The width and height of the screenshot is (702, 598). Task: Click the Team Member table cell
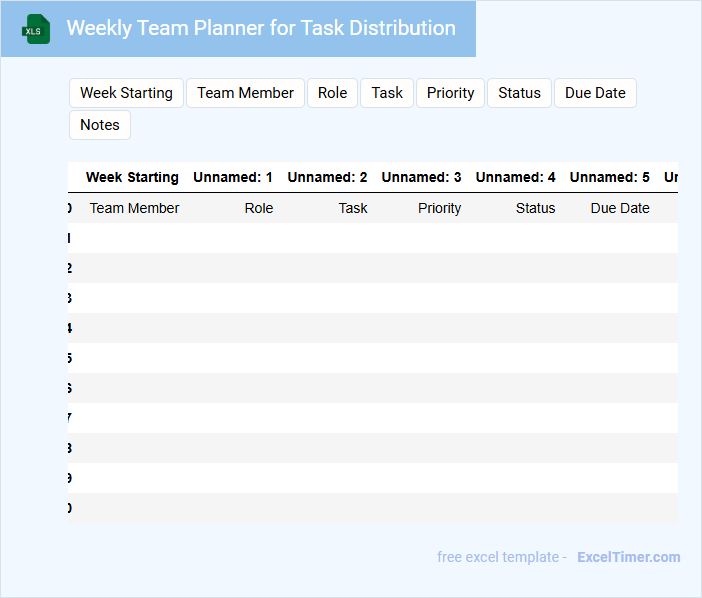click(134, 208)
